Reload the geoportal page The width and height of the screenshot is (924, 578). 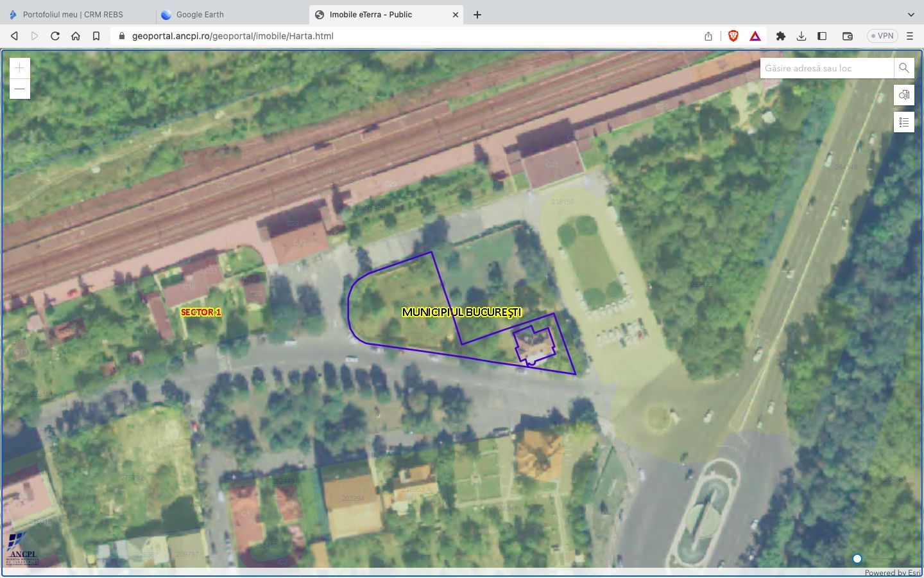55,36
